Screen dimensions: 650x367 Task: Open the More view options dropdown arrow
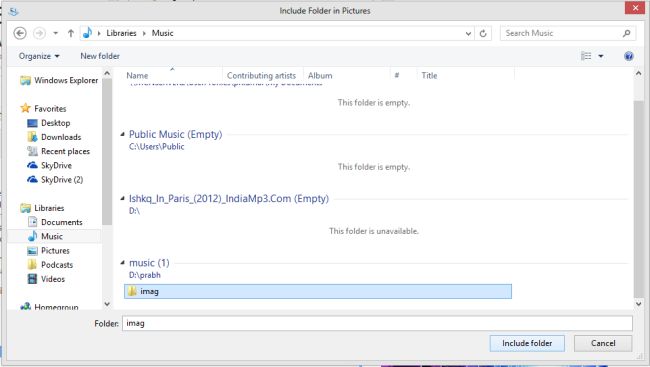(601, 56)
